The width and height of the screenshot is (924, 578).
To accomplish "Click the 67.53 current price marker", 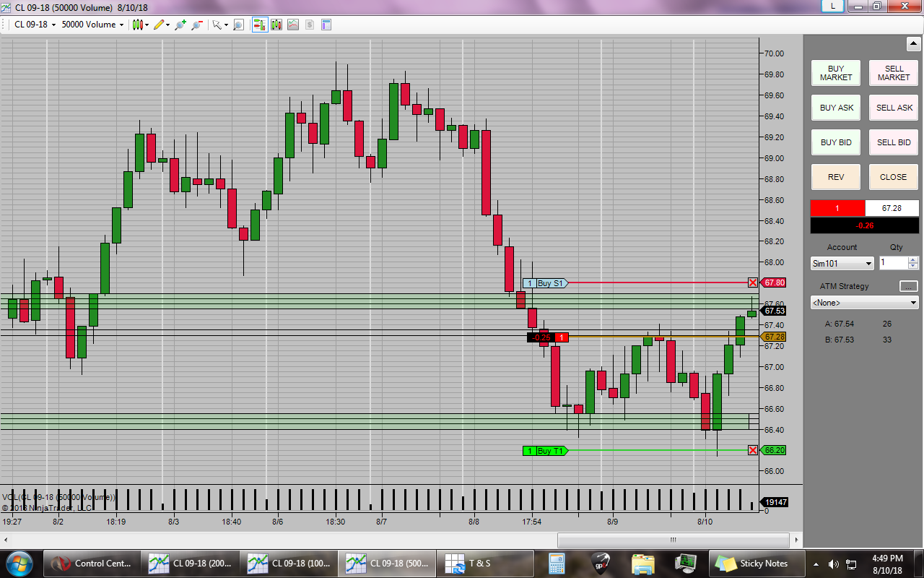I will [x=774, y=311].
